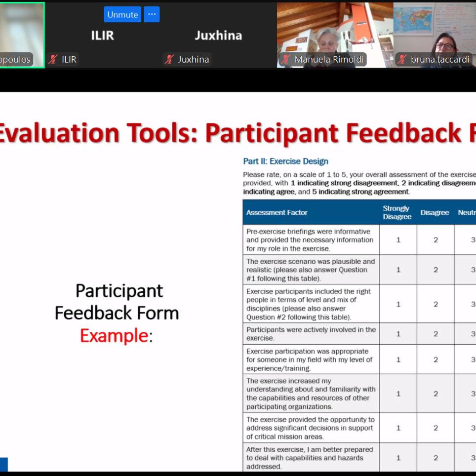Click rating 1 in the 'After this exercise' row
The image size is (476, 476).
398,458
